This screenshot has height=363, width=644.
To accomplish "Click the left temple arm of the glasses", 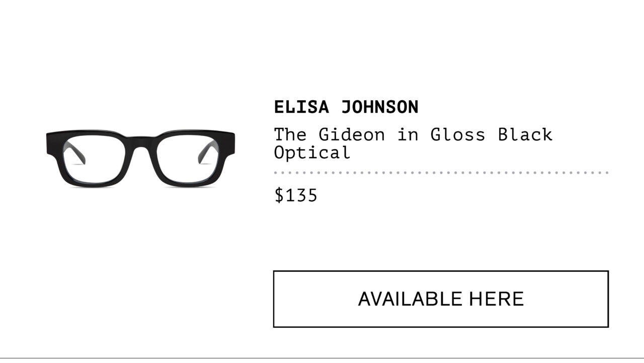I will coord(75,154).
